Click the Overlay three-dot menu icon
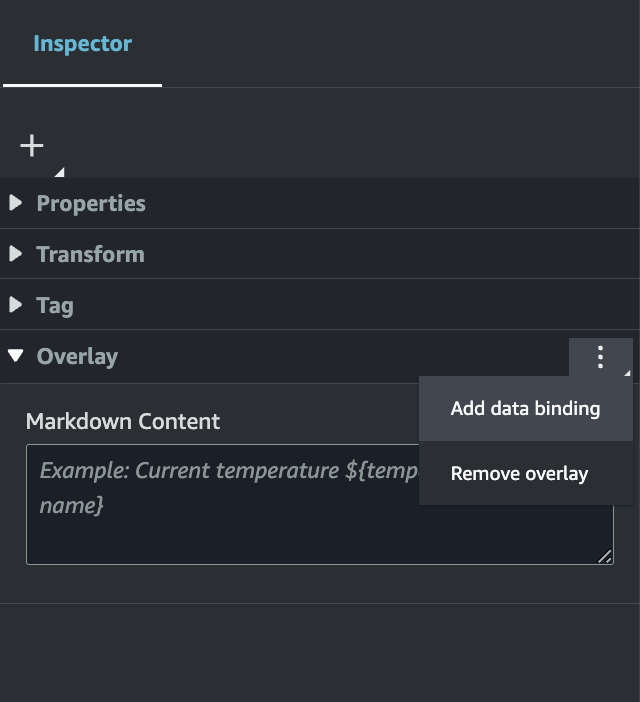 pos(600,357)
